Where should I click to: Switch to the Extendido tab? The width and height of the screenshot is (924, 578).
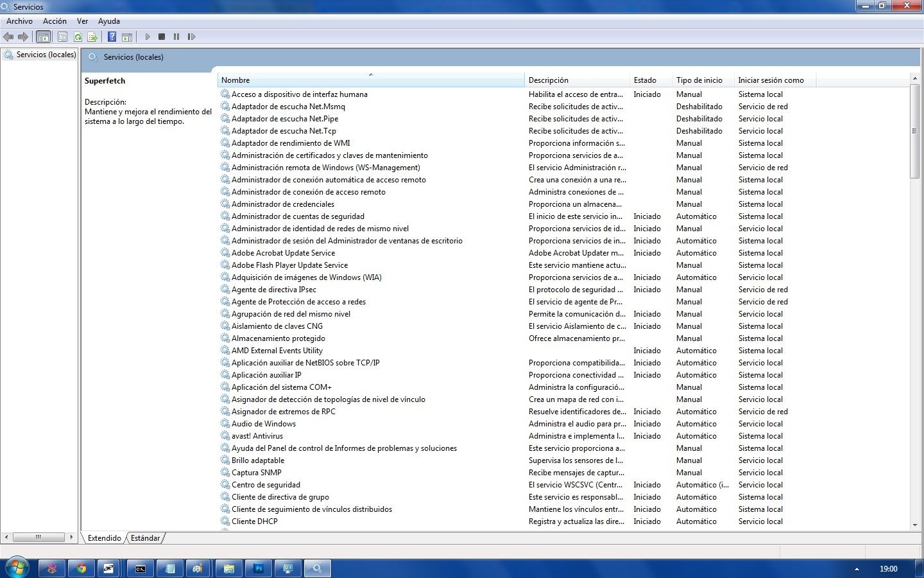(103, 538)
